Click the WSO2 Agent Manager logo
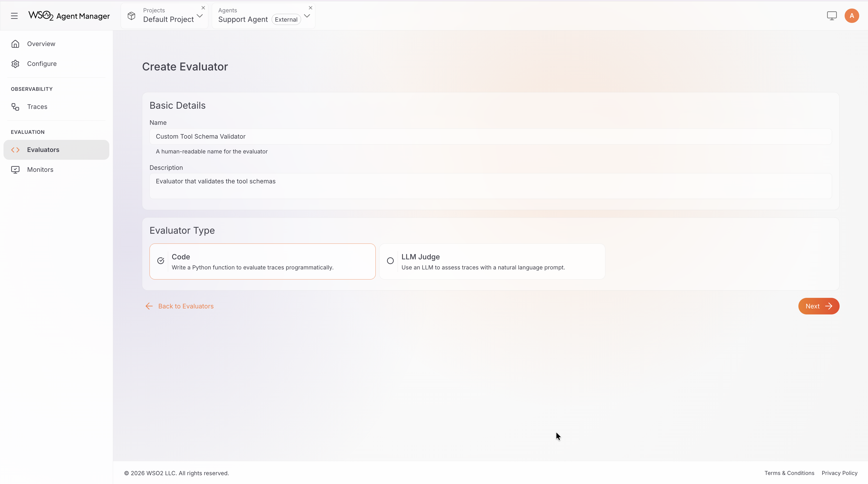Screen dimensions: 868x484 coord(69,16)
